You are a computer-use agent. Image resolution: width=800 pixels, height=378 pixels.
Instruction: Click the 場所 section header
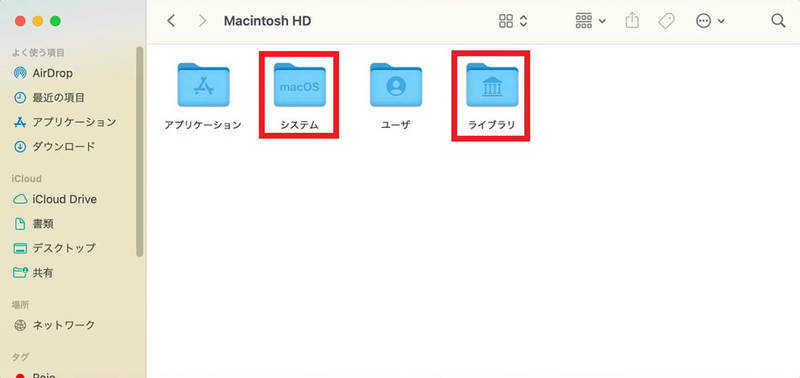20,305
